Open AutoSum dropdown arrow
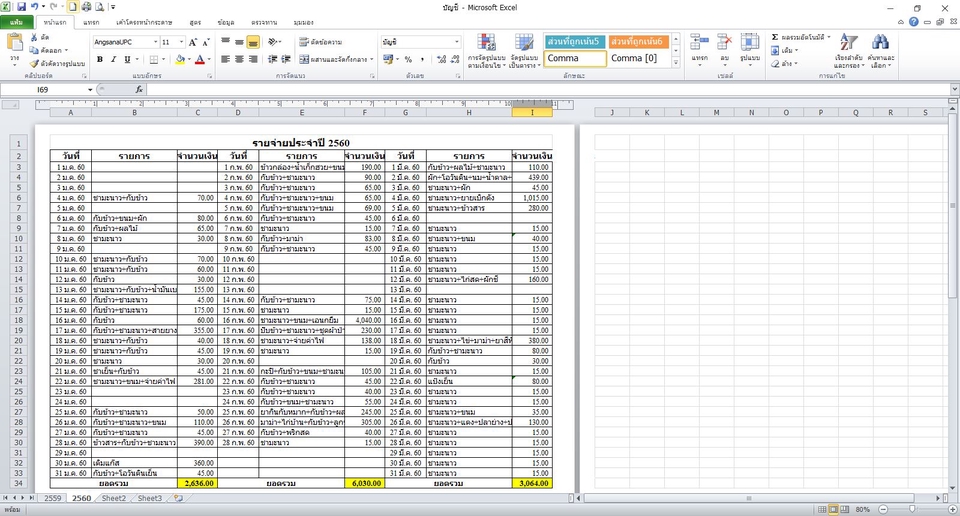960x516 pixels. [829, 37]
